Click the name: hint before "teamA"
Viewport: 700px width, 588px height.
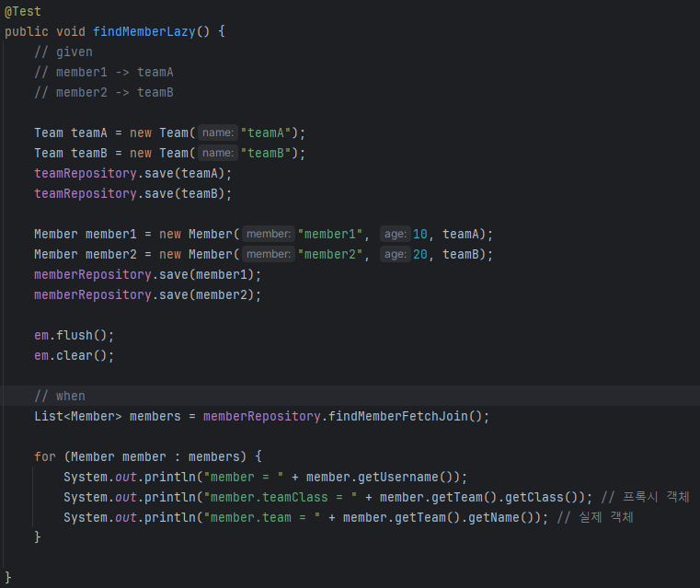click(x=218, y=133)
